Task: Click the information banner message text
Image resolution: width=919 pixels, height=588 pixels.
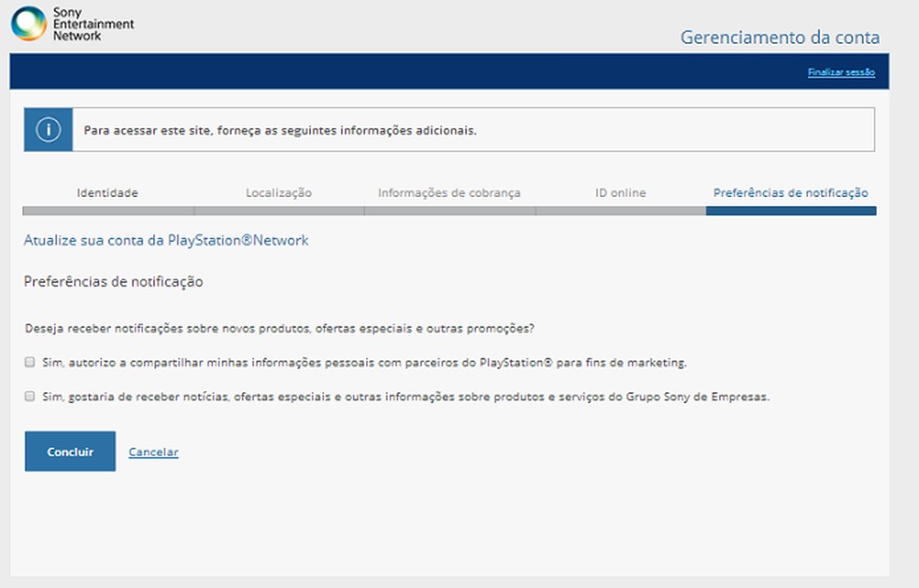Action: tap(280, 132)
